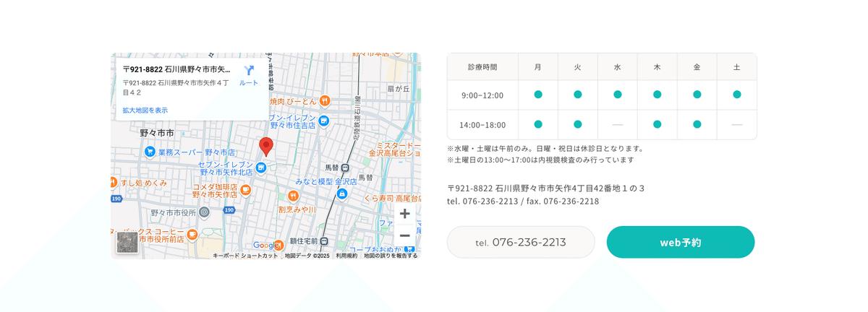Click the 診療時間 table header
Image resolution: width=868 pixels, height=312 pixels.
coord(482,66)
